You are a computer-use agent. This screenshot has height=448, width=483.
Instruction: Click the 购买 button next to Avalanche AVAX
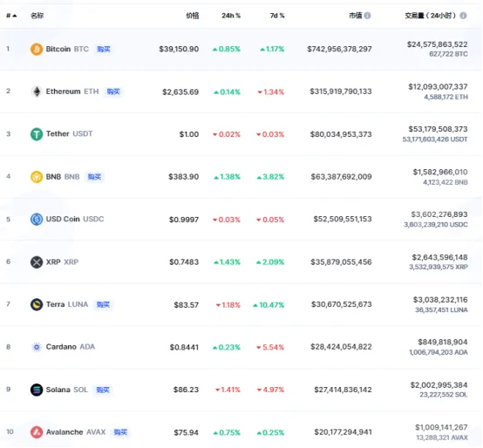click(x=120, y=432)
